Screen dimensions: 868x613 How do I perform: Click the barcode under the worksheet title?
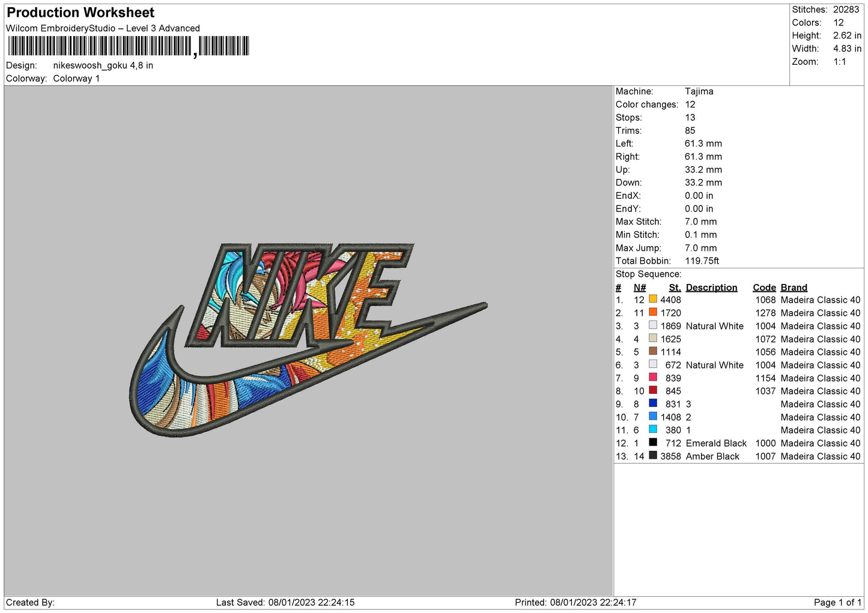click(129, 46)
